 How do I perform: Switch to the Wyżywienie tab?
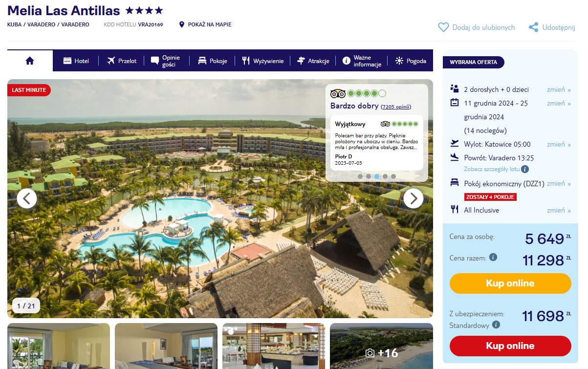[262, 61]
